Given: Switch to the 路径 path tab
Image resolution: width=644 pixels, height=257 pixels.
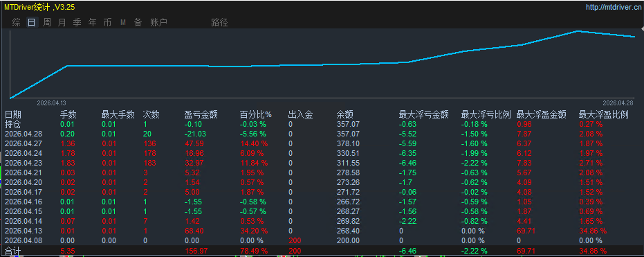Looking at the screenshot, I should [219, 23].
